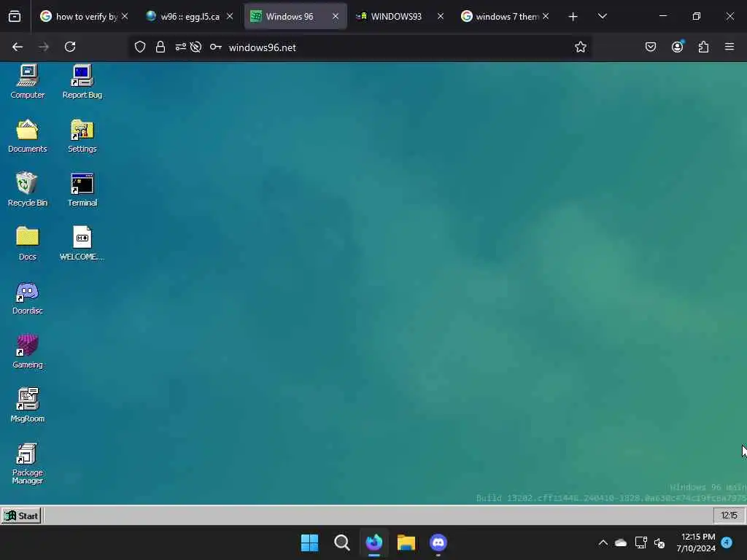Open the Windows 11 Start menu
This screenshot has width=747, height=560.
point(309,542)
